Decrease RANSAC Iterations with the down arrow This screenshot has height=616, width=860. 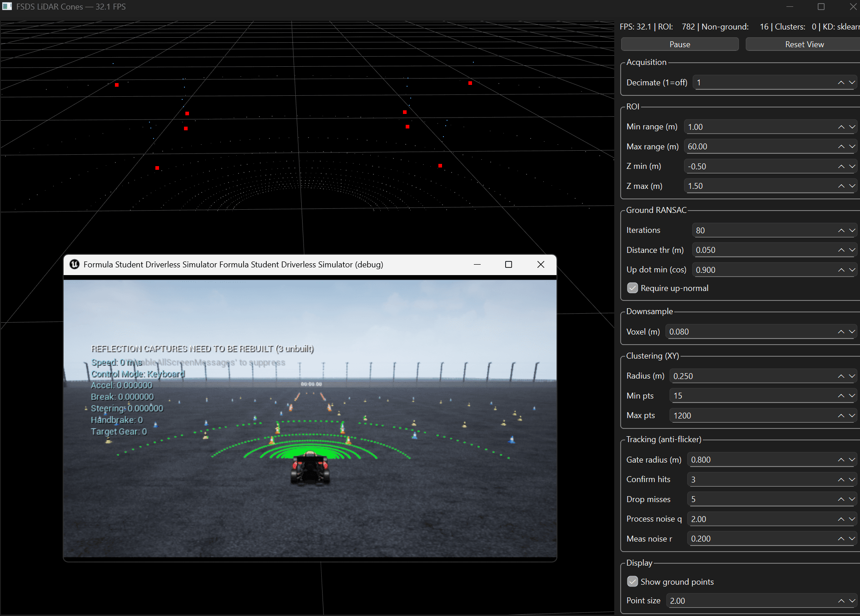(852, 231)
